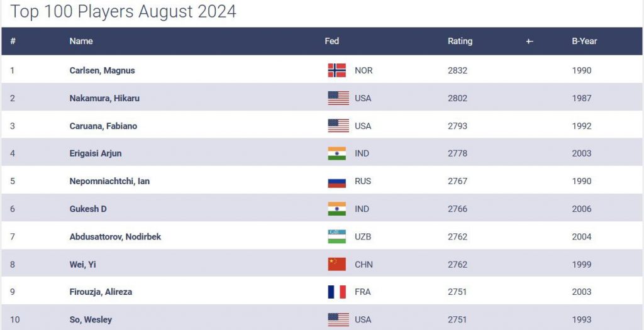
Task: Click France flag in Firouzja row
Action: tap(337, 292)
